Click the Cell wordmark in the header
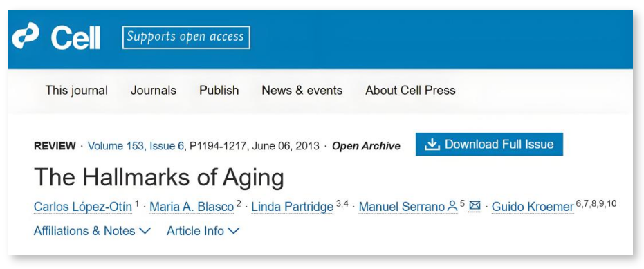Image resolution: width=644 pixels, height=269 pixels. point(75,37)
